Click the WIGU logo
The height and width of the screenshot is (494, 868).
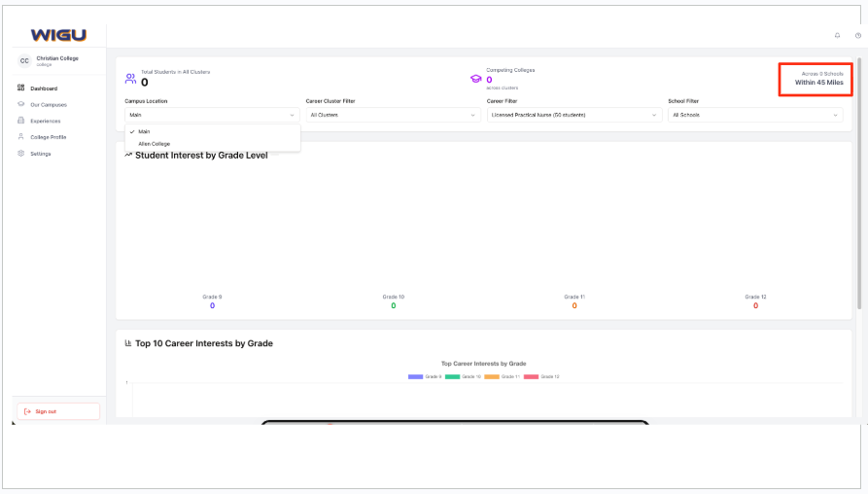point(58,35)
